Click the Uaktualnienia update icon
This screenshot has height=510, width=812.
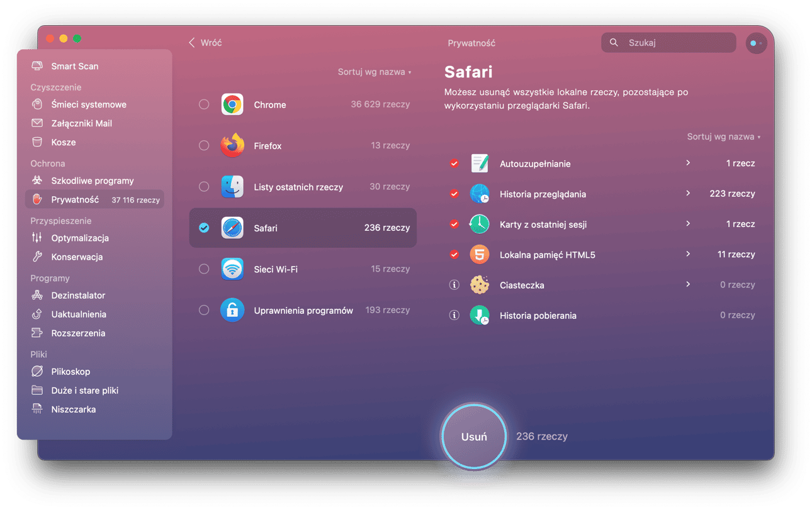37,314
